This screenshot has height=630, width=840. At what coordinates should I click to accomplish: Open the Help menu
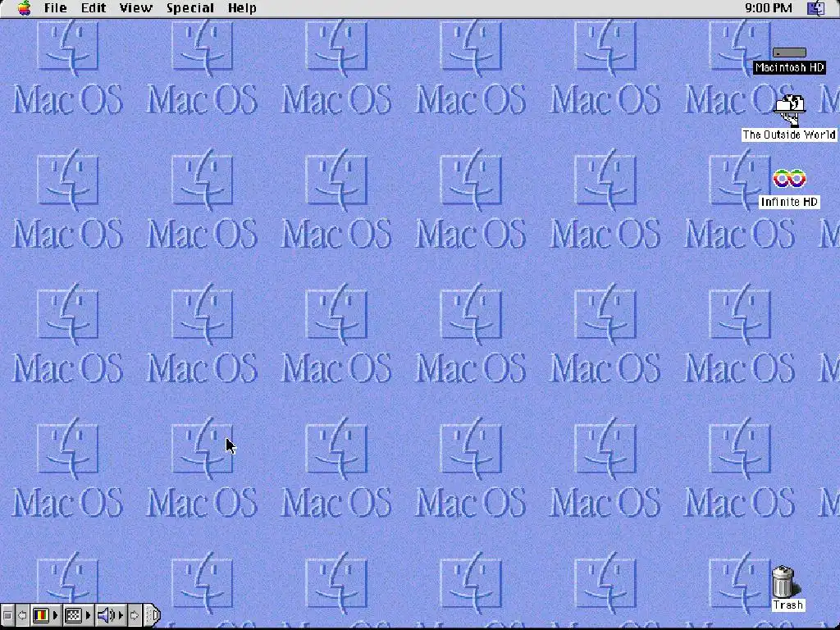click(x=242, y=8)
